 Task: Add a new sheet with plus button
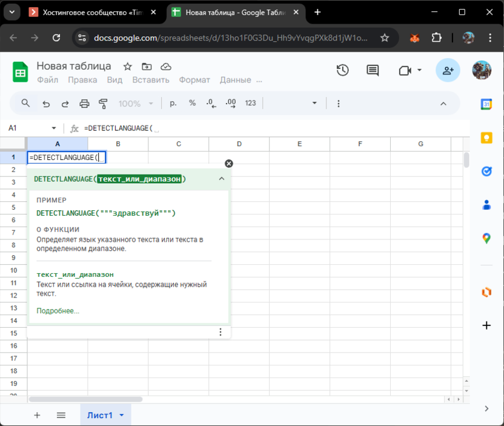[x=37, y=415]
